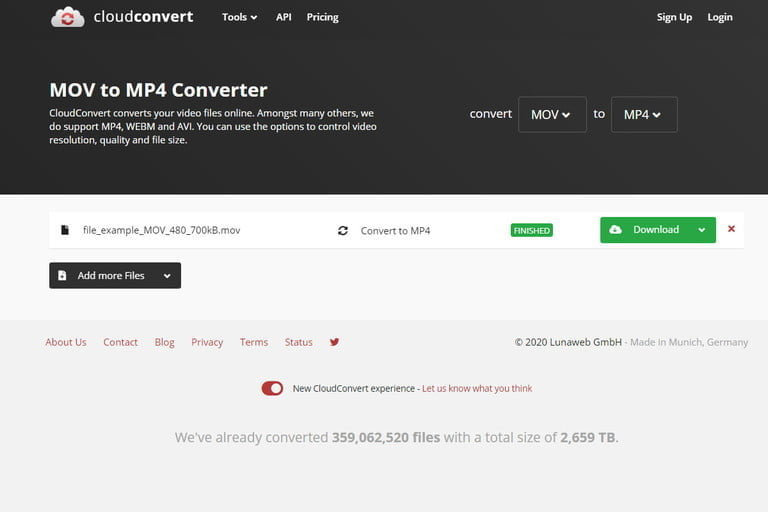768x512 pixels.
Task: Click the add-file icon in Add more Files
Action: coord(62,276)
